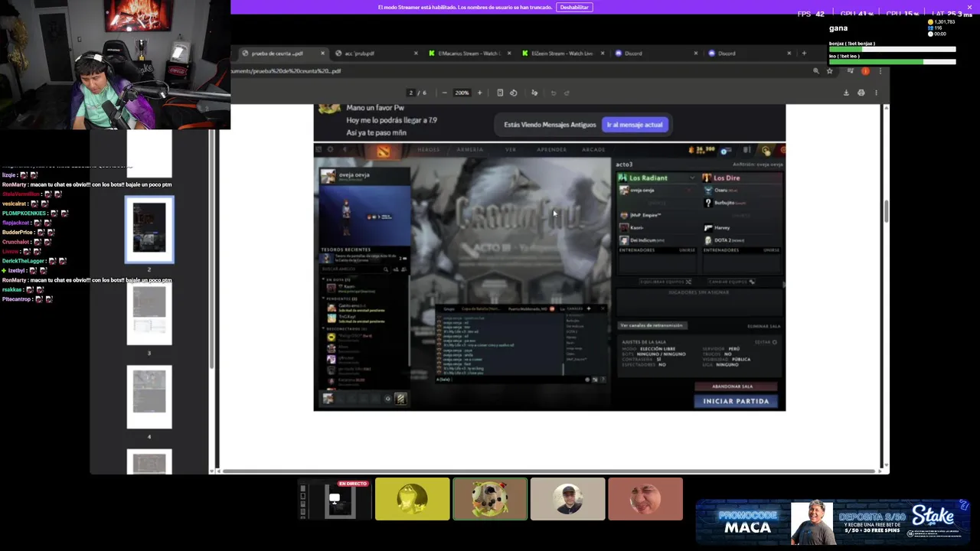
Task: Click the ARCADE tab in Dota menu
Action: (x=593, y=150)
